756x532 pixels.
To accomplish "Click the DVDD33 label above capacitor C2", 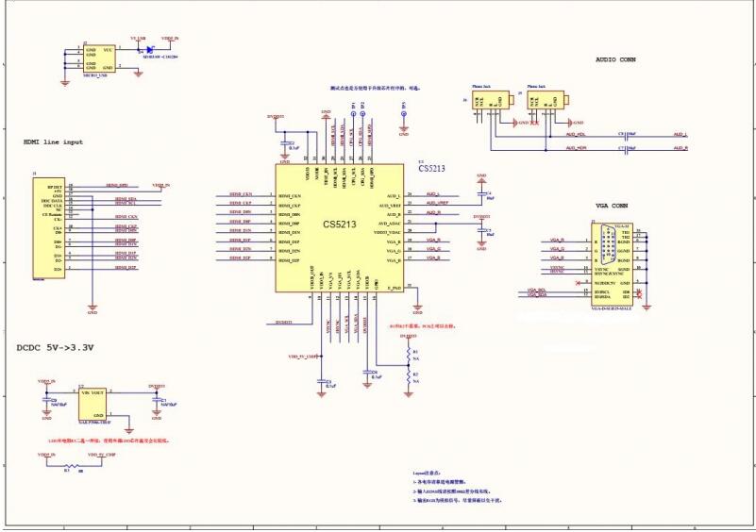I will (276, 117).
